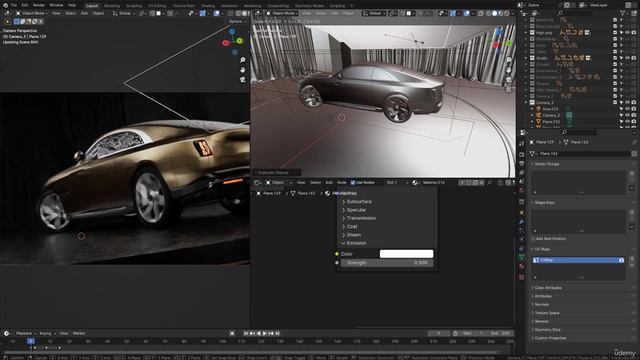The height and width of the screenshot is (360, 640).
Task: Click red X axis on left viewport gizmo
Action: point(225,42)
